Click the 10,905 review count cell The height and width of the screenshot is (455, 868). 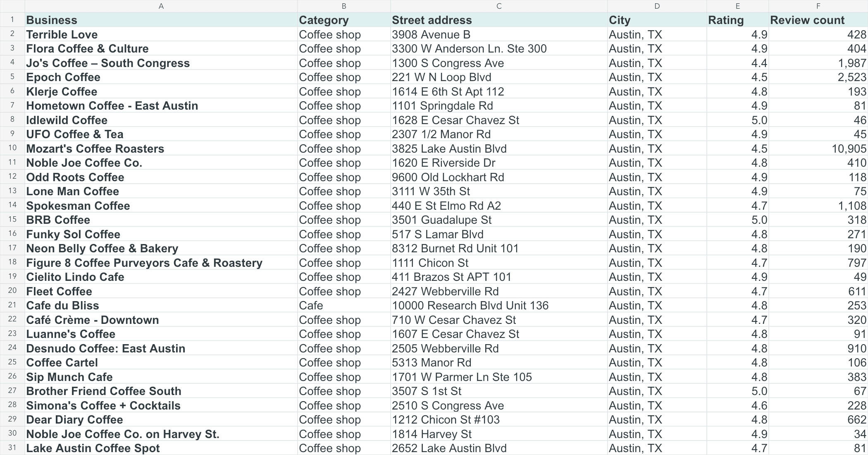click(818, 148)
